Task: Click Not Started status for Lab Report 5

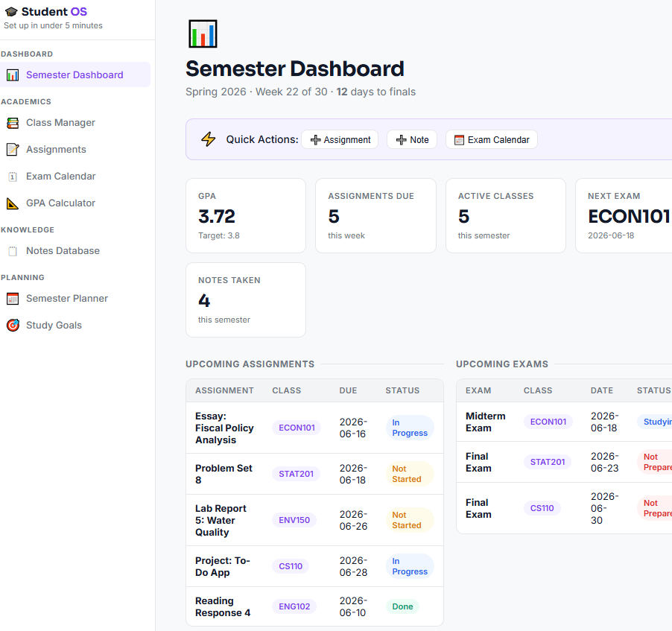Action: 410,521
